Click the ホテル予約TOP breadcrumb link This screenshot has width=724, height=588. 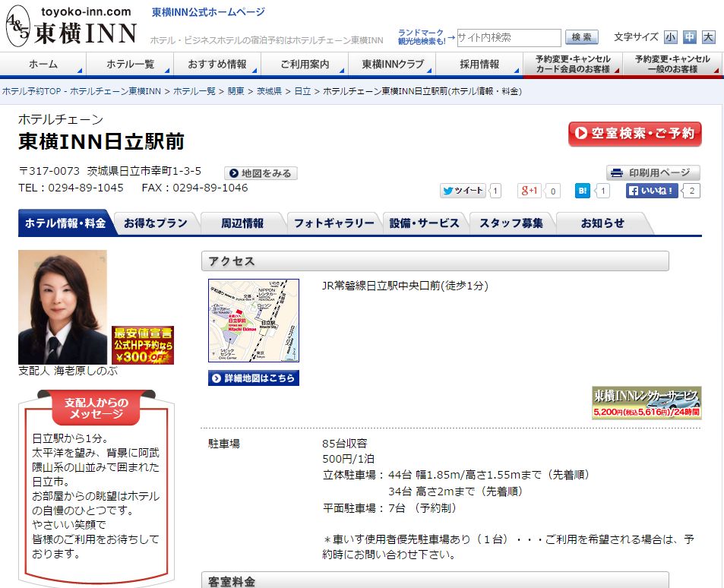click(x=82, y=91)
